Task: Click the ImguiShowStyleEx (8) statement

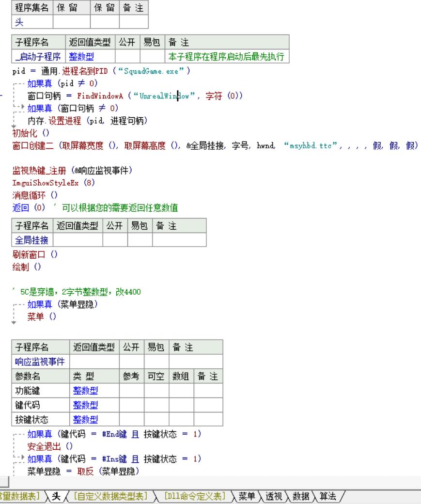Action: [46, 184]
